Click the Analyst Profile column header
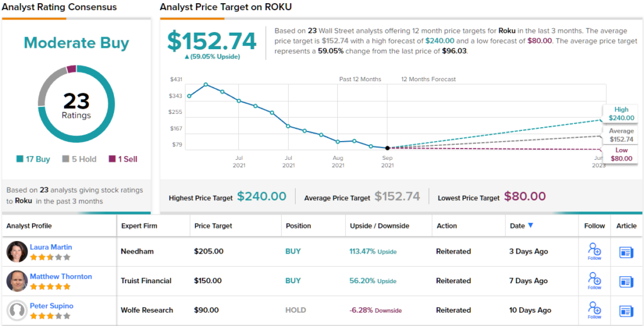This screenshot has width=644, height=326. coord(29,226)
